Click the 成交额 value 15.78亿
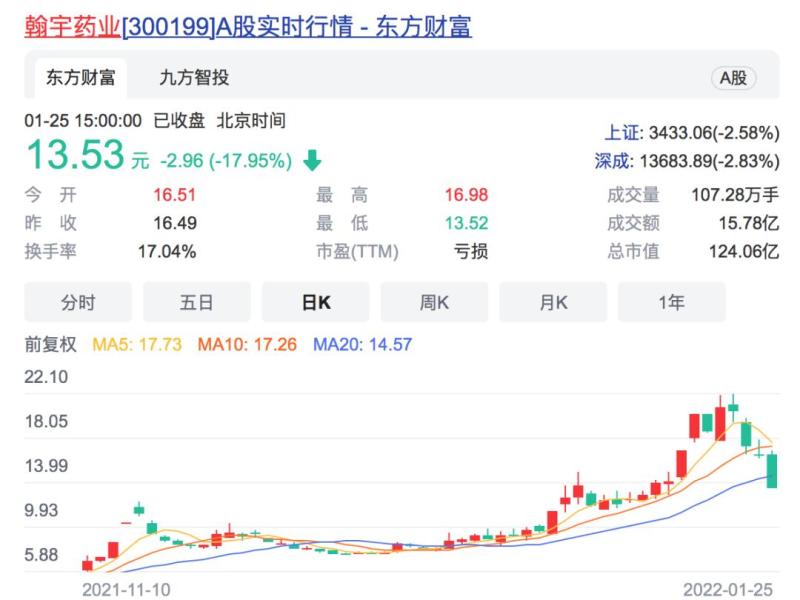 [749, 223]
